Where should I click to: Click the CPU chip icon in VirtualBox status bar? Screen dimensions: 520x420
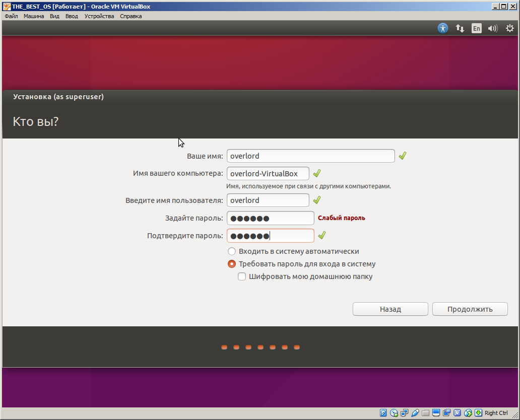[x=458, y=413]
